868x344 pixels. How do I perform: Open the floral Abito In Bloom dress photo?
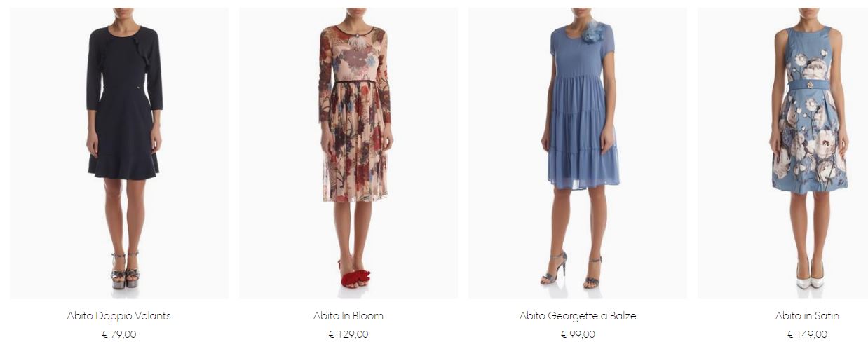click(x=348, y=153)
